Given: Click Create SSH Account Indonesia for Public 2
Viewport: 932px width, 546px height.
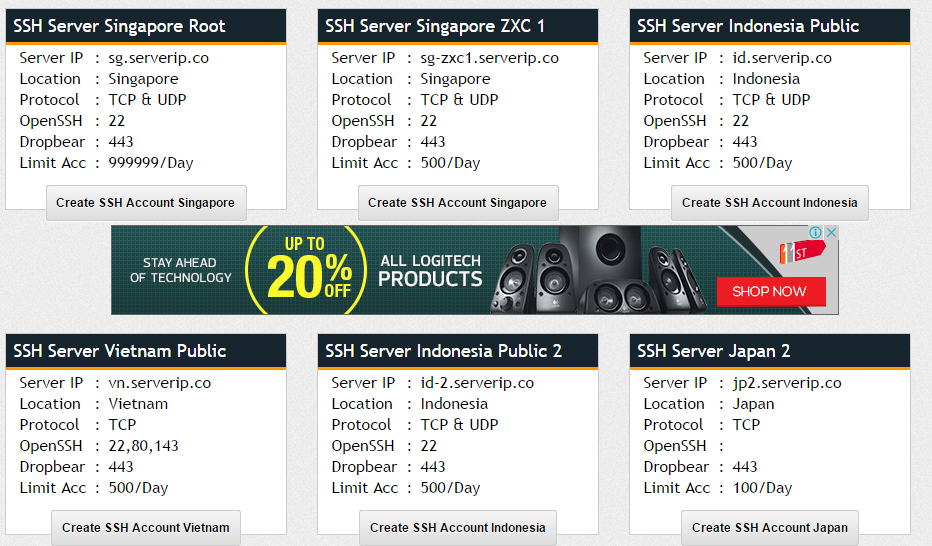Looking at the screenshot, I should pos(458,528).
